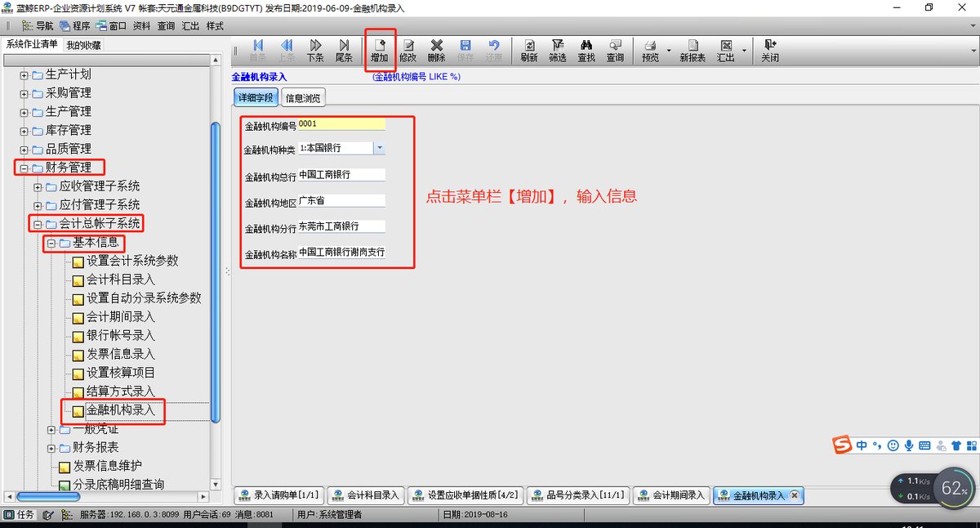Open the 样式 menu
This screenshot has width=980, height=528.
(x=215, y=26)
